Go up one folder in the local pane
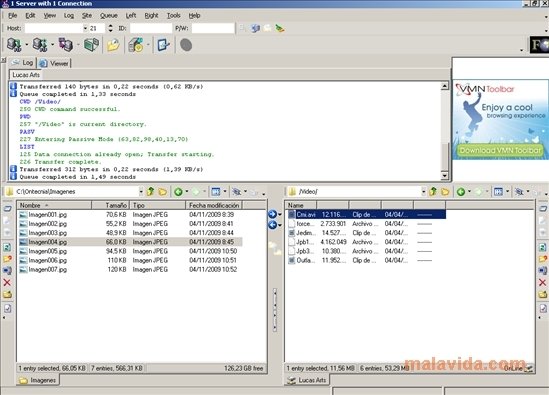Viewport: 549px width, 395px height. [x=151, y=192]
